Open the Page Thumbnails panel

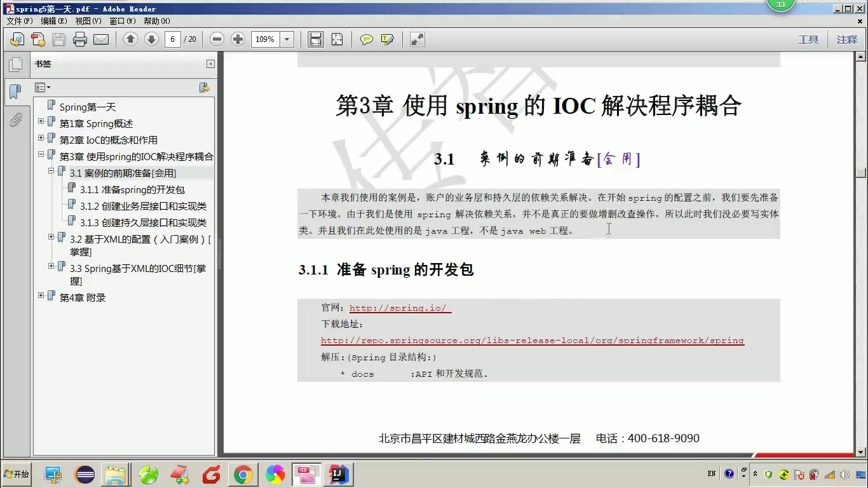16,64
